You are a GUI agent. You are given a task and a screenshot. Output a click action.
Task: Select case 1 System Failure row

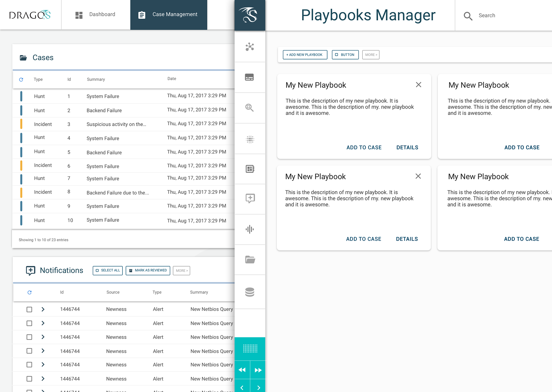pyautogui.click(x=124, y=96)
